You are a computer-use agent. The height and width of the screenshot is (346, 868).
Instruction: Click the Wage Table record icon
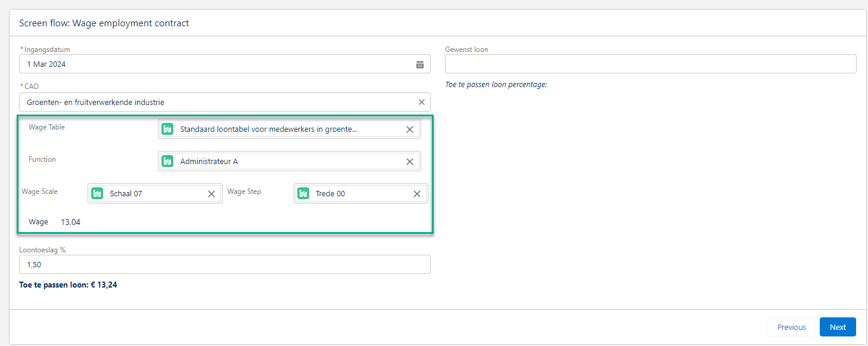point(167,129)
